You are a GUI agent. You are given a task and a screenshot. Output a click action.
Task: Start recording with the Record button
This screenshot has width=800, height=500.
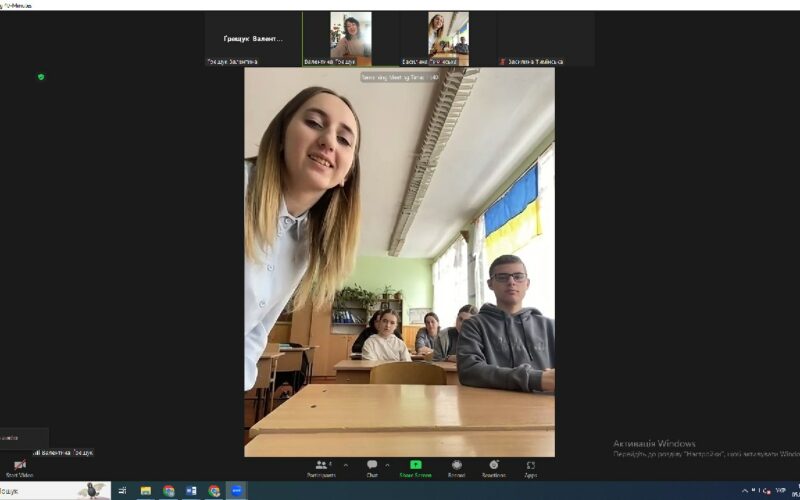click(x=457, y=466)
